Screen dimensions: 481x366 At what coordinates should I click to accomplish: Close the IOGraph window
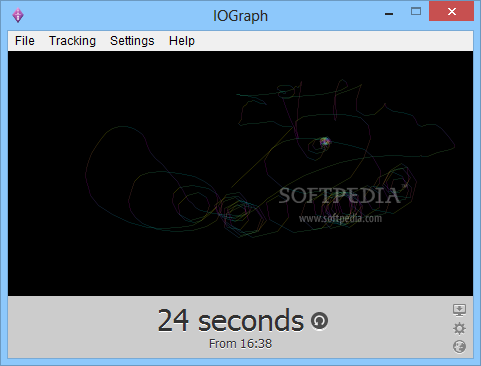click(452, 12)
